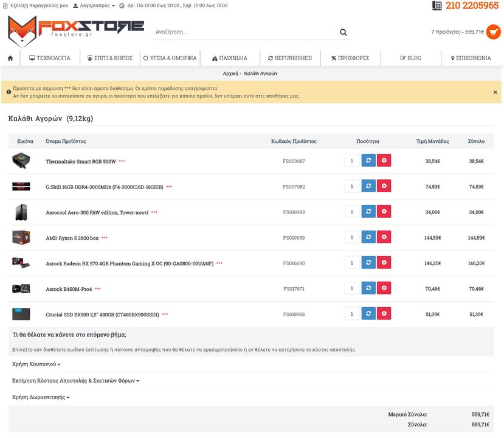
Task: Update quantity for Thermaltake Smart RGB 500W
Action: coord(368,161)
